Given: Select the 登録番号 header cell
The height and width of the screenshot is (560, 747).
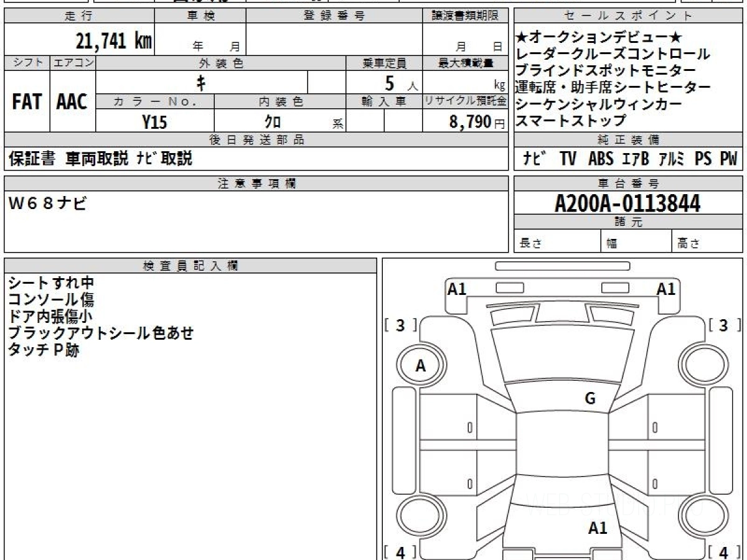Looking at the screenshot, I should [x=334, y=16].
